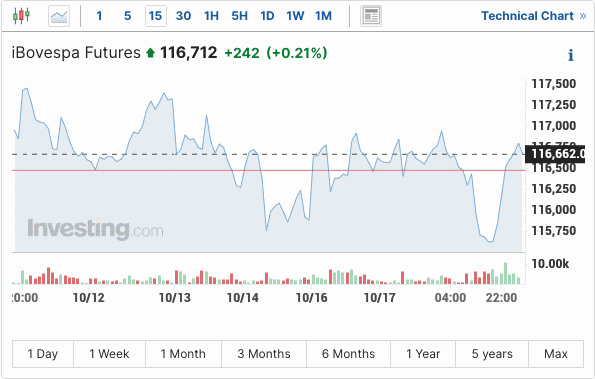This screenshot has height=379, width=595.
Task: Switch to 1H interval
Action: click(211, 16)
